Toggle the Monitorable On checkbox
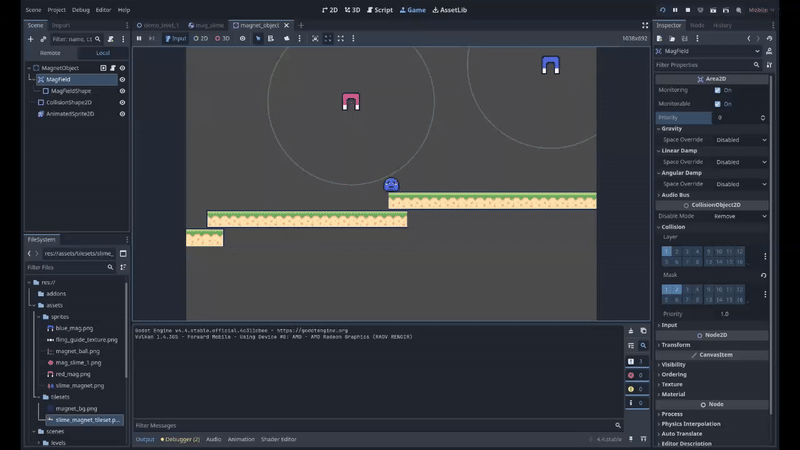800x450 pixels. click(x=717, y=104)
